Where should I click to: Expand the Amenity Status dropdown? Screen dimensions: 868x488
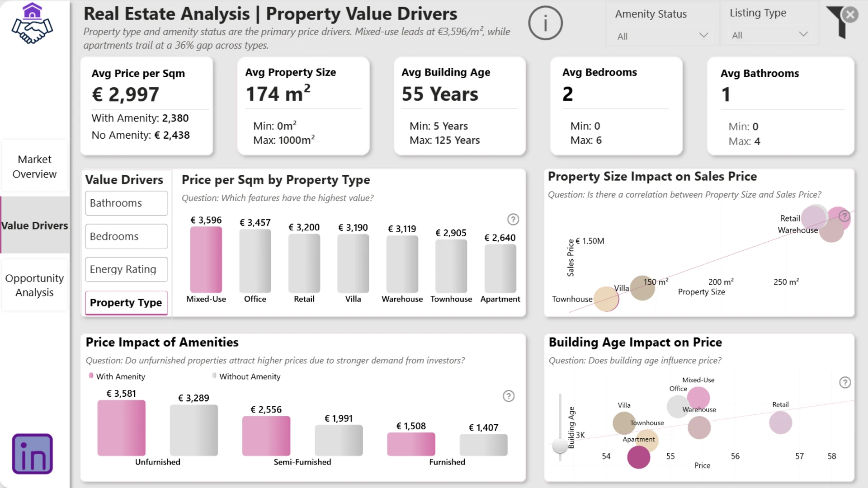[x=662, y=36]
